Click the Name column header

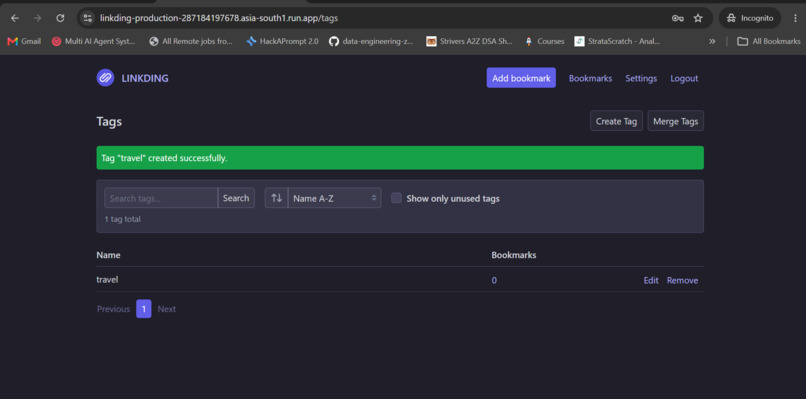click(x=108, y=255)
